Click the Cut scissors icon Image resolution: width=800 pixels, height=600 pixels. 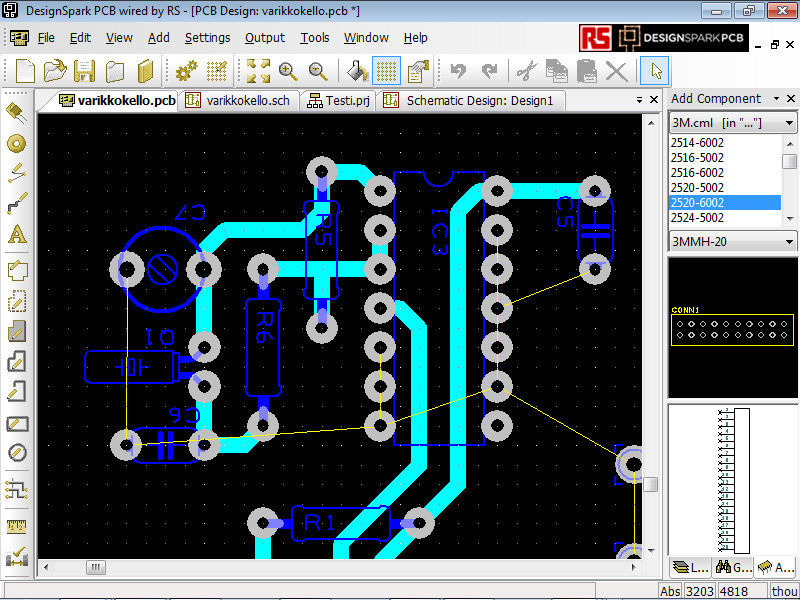click(526, 71)
